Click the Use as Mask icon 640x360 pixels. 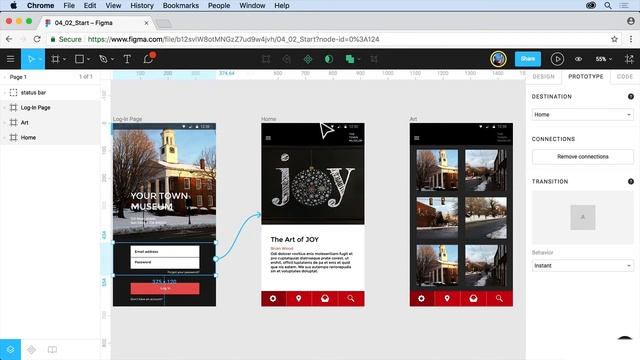coord(329,59)
